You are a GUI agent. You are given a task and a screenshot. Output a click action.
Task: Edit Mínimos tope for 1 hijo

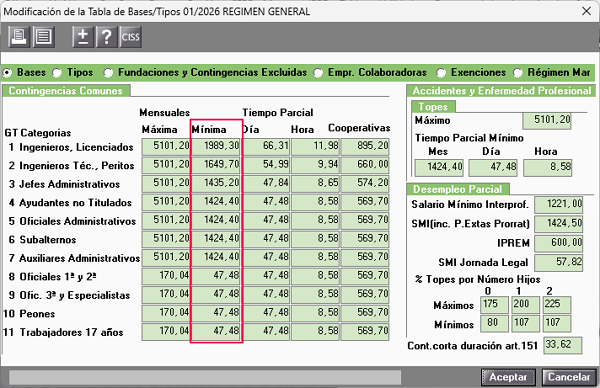click(526, 323)
